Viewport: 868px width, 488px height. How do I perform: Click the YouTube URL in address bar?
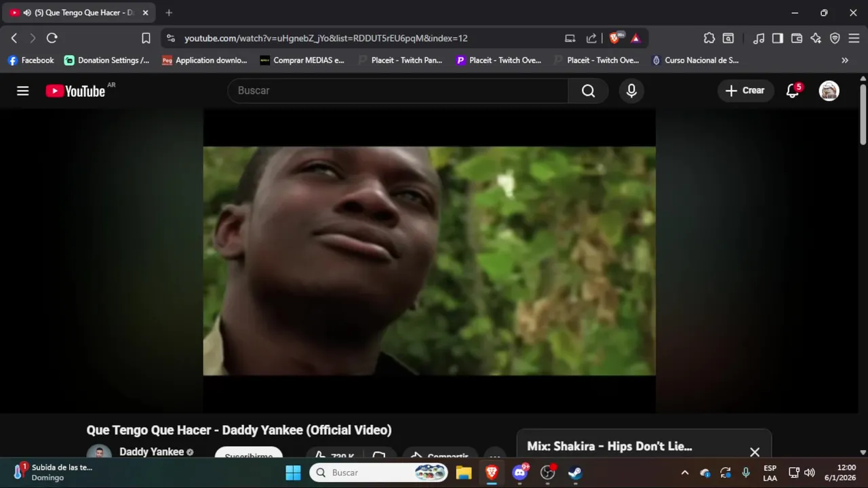pyautogui.click(x=326, y=38)
